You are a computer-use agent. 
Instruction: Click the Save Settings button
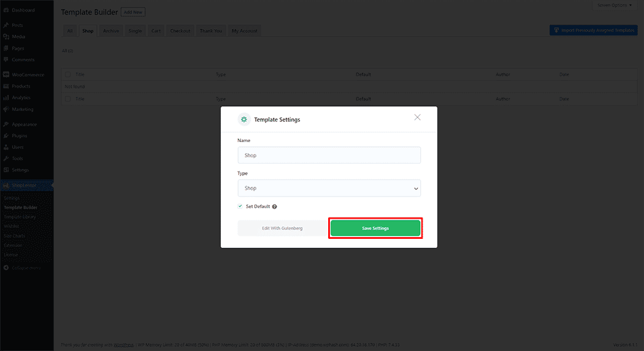[375, 228]
